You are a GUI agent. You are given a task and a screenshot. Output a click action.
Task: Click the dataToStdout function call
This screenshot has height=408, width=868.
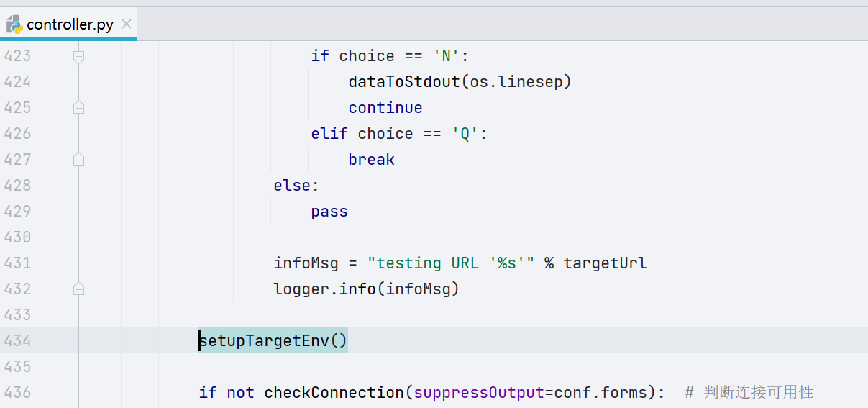click(404, 82)
